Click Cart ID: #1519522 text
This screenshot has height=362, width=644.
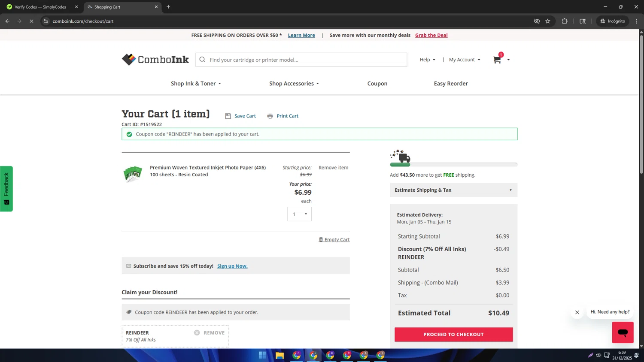tap(142, 124)
